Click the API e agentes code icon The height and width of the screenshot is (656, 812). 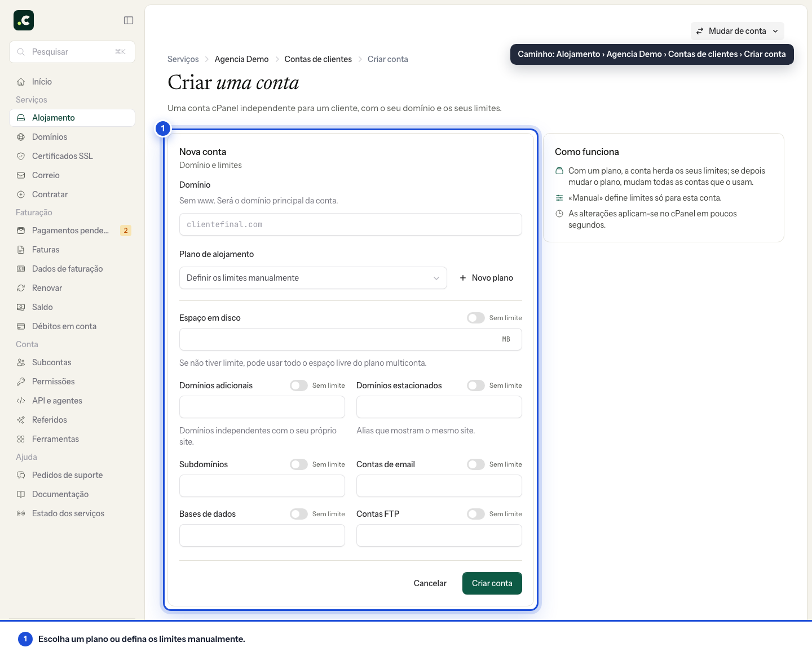pos(21,401)
